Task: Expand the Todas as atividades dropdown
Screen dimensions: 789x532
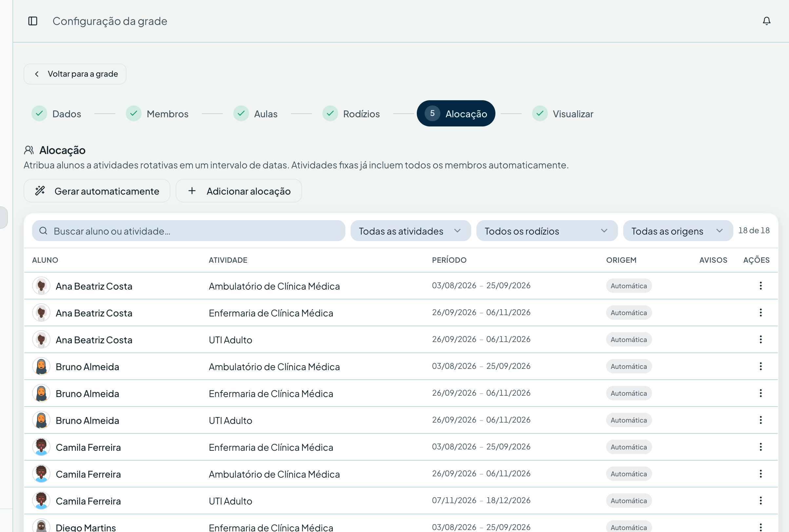Action: click(411, 231)
